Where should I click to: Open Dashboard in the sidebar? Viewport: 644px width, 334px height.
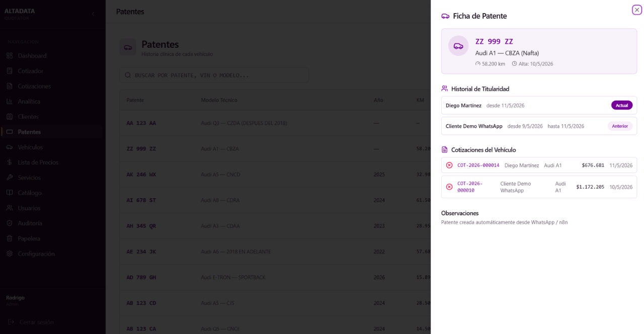pyautogui.click(x=53, y=56)
